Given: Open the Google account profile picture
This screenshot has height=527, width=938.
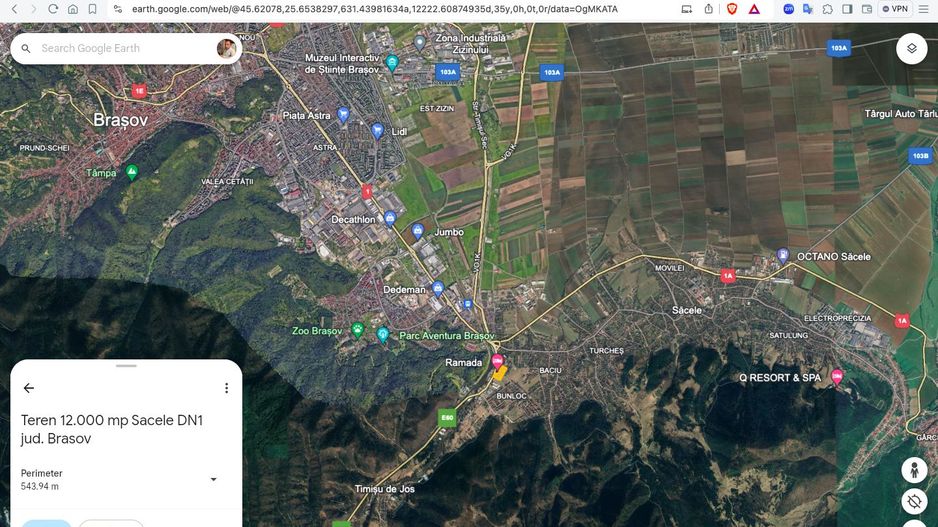Looking at the screenshot, I should click(x=227, y=48).
